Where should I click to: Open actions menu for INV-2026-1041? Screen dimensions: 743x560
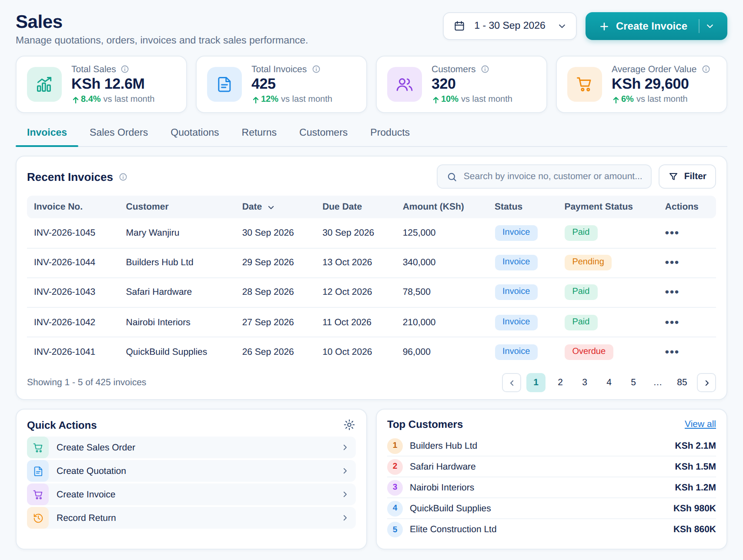click(x=672, y=352)
